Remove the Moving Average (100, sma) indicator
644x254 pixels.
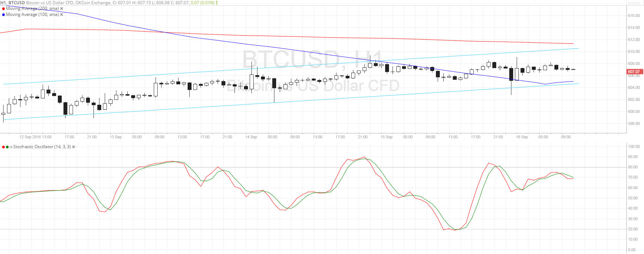pyautogui.click(x=62, y=14)
